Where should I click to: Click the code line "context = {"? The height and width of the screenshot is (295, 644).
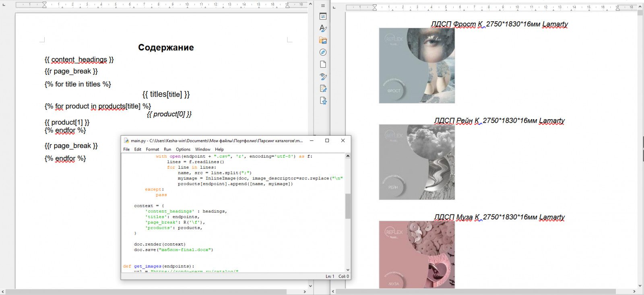coord(149,206)
